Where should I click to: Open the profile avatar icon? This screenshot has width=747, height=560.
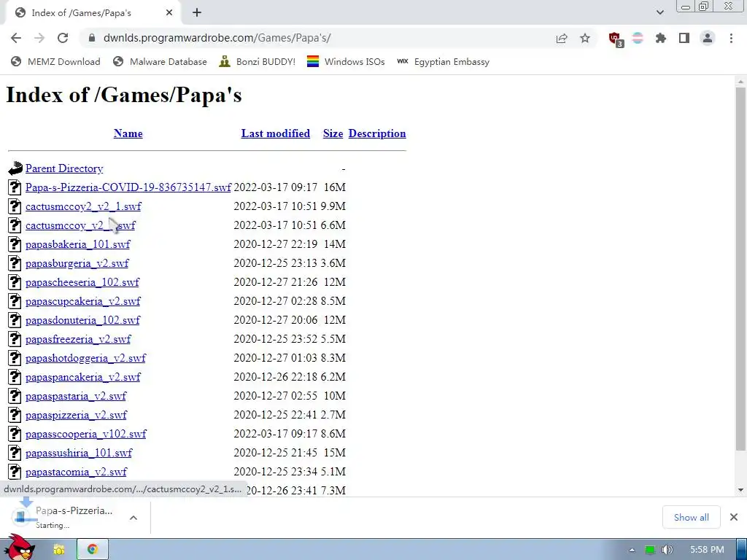point(708,38)
